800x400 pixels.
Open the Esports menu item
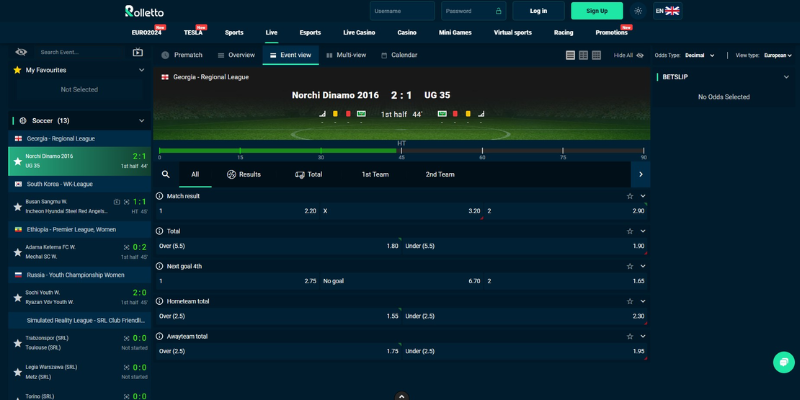(310, 33)
